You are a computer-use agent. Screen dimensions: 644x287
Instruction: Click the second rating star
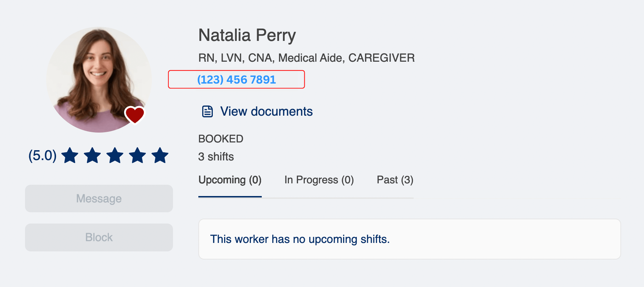[93, 155]
